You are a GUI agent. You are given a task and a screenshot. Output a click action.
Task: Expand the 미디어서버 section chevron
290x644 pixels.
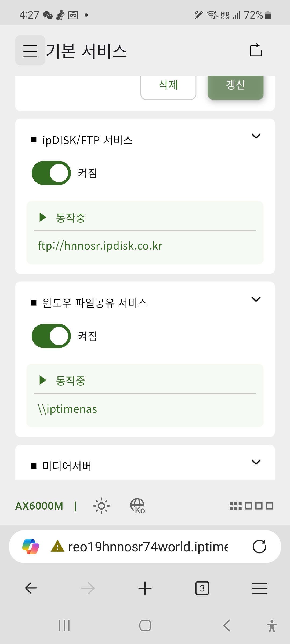point(256,462)
